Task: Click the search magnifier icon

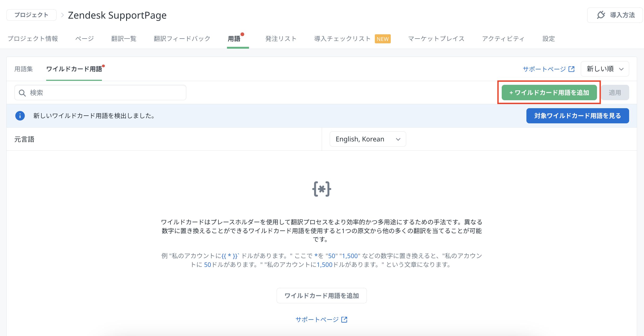Action: pyautogui.click(x=22, y=93)
